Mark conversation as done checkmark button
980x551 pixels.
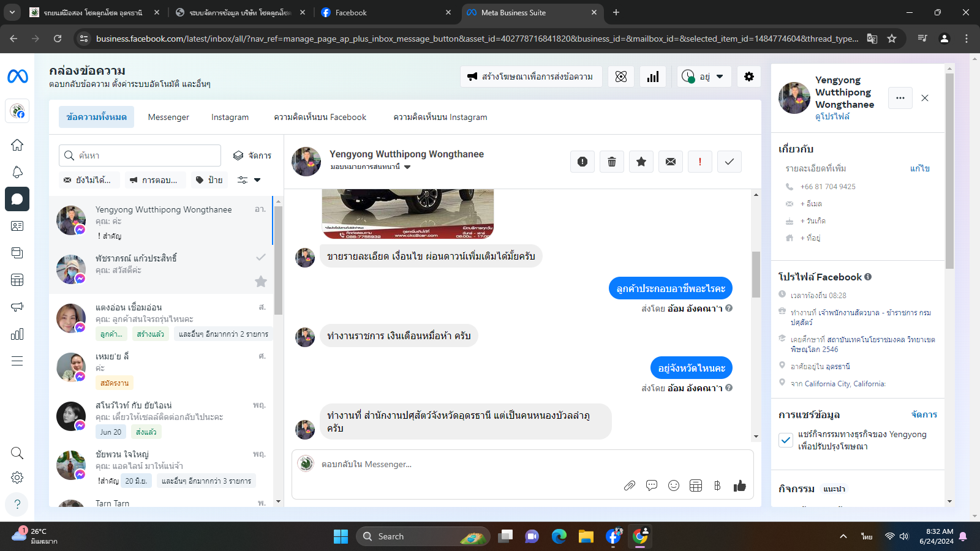pyautogui.click(x=729, y=162)
